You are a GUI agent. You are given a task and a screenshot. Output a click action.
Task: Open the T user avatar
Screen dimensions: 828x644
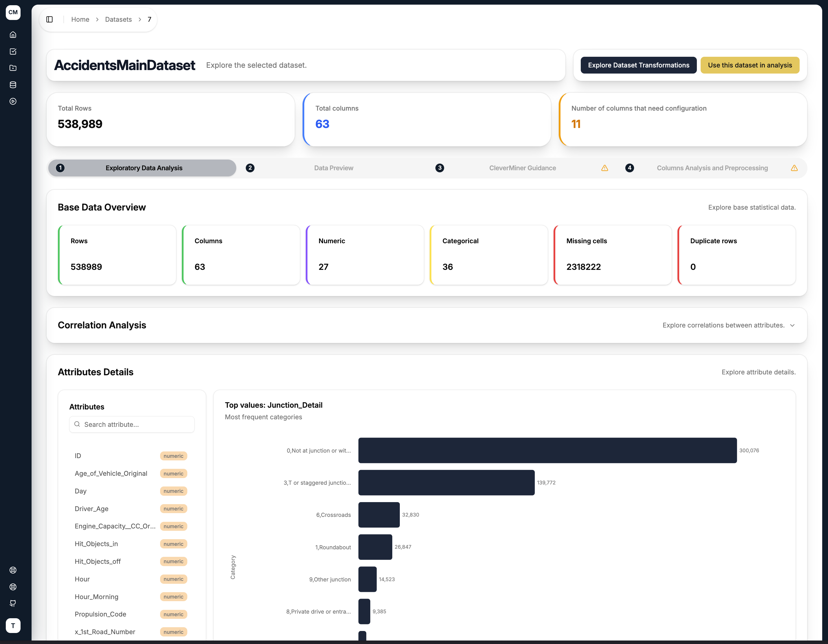click(x=13, y=625)
